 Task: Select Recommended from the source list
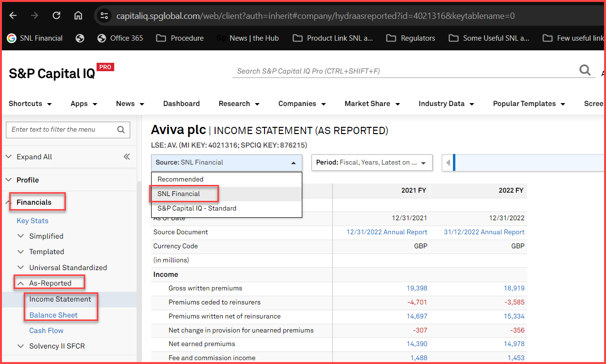point(180,179)
